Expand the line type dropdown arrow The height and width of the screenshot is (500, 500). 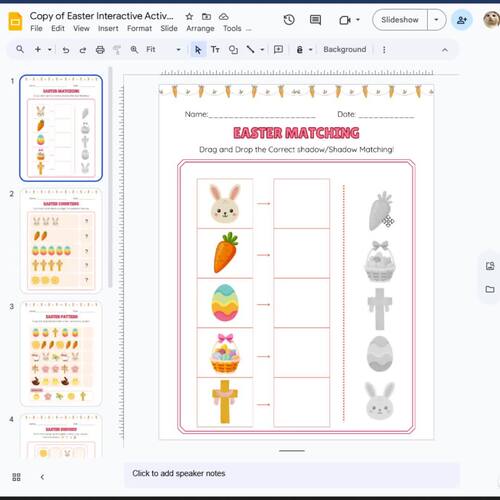pos(262,50)
